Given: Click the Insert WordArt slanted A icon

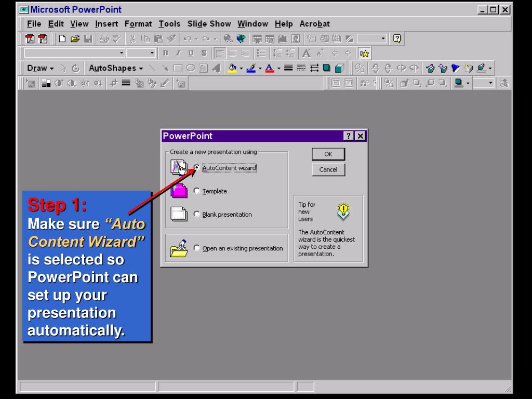Looking at the screenshot, I should (216, 68).
